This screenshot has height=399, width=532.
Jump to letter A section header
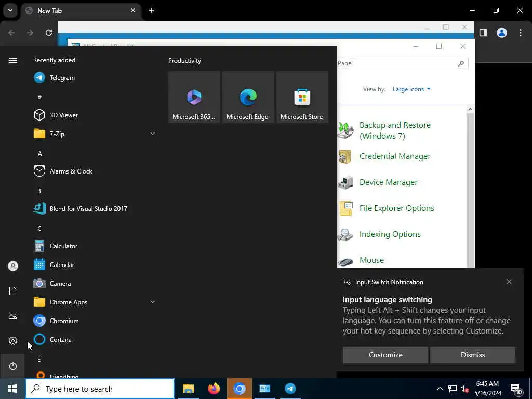point(39,154)
